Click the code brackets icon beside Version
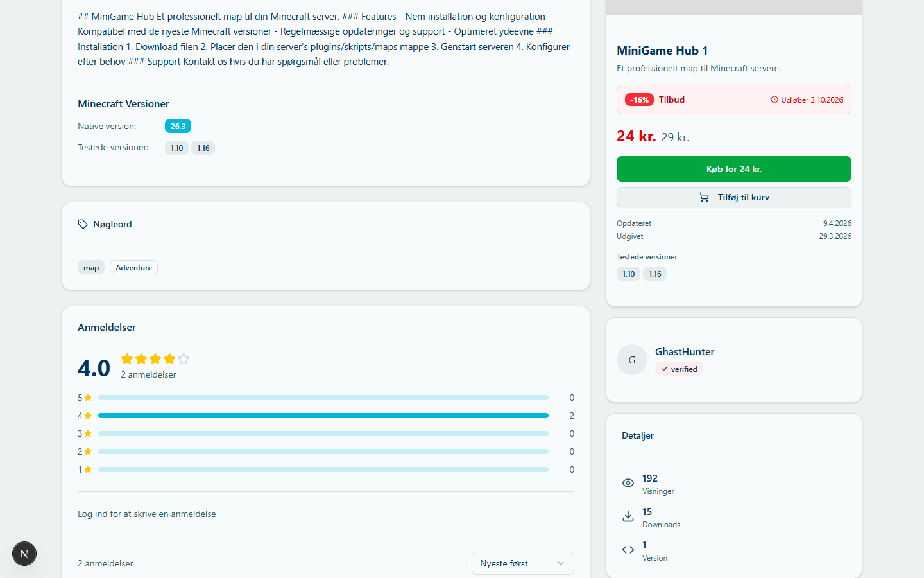 [x=628, y=550]
